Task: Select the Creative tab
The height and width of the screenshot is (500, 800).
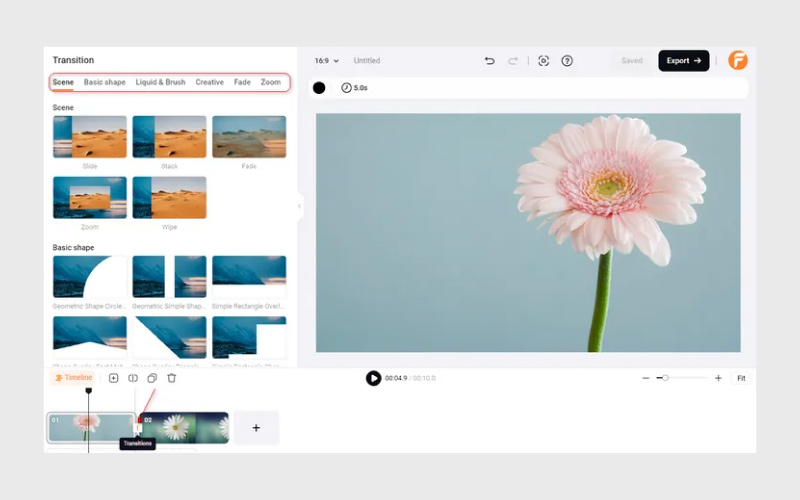Action: tap(209, 82)
